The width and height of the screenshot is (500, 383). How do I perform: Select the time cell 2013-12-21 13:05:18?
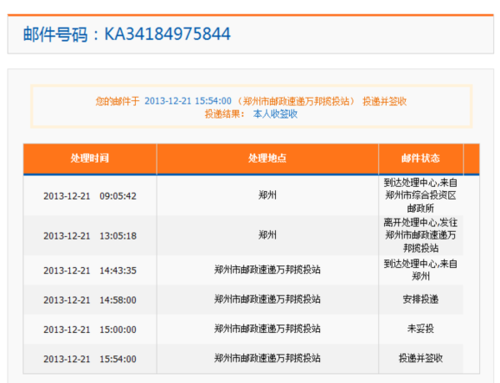[x=90, y=236]
